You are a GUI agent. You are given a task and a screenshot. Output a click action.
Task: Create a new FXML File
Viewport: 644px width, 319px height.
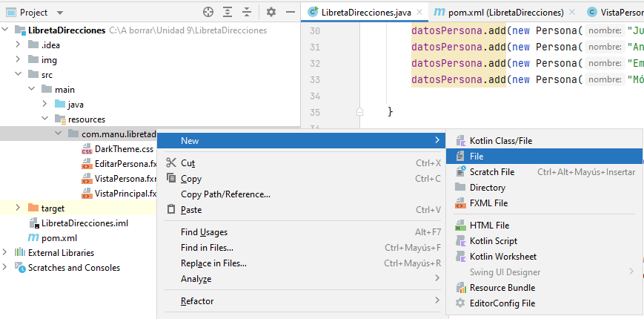point(545,203)
